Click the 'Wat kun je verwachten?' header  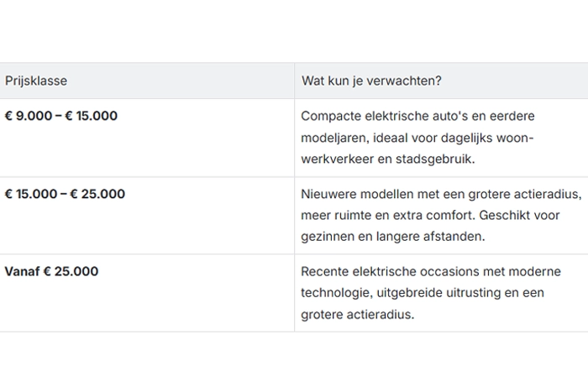(x=371, y=81)
